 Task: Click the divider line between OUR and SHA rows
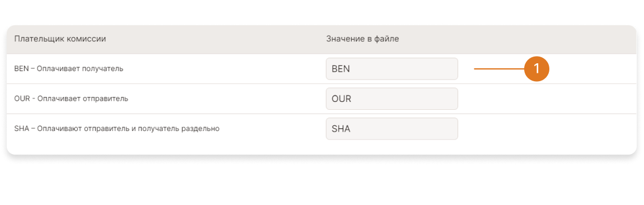(x=321, y=114)
